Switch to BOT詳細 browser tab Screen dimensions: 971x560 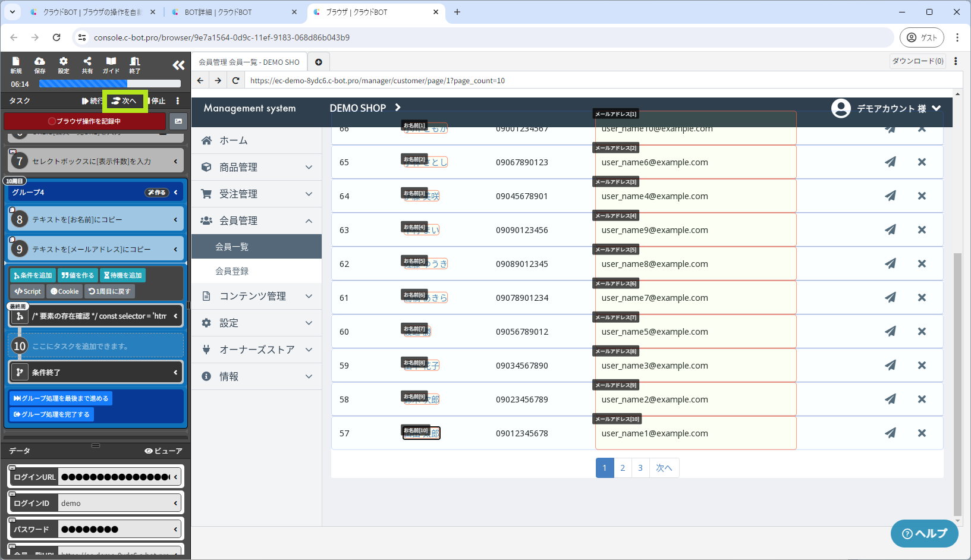coord(235,12)
